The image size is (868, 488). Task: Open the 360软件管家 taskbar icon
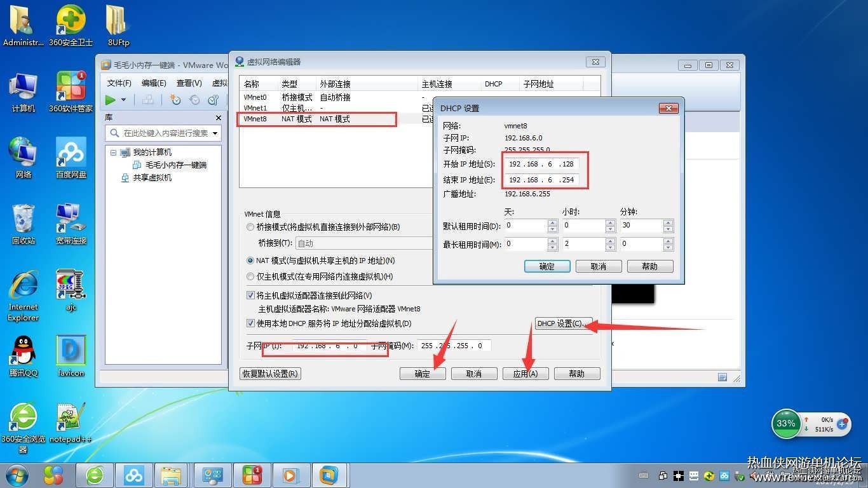(x=251, y=475)
